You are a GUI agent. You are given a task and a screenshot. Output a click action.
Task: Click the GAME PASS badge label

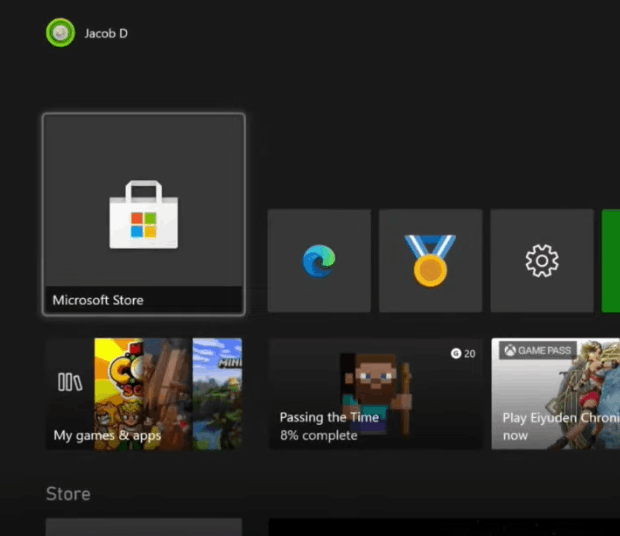pos(538,350)
